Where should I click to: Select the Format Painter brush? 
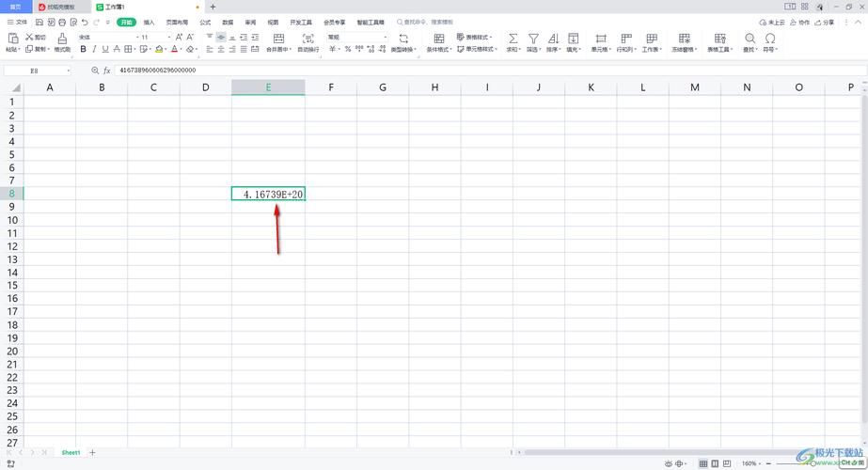pos(62,39)
